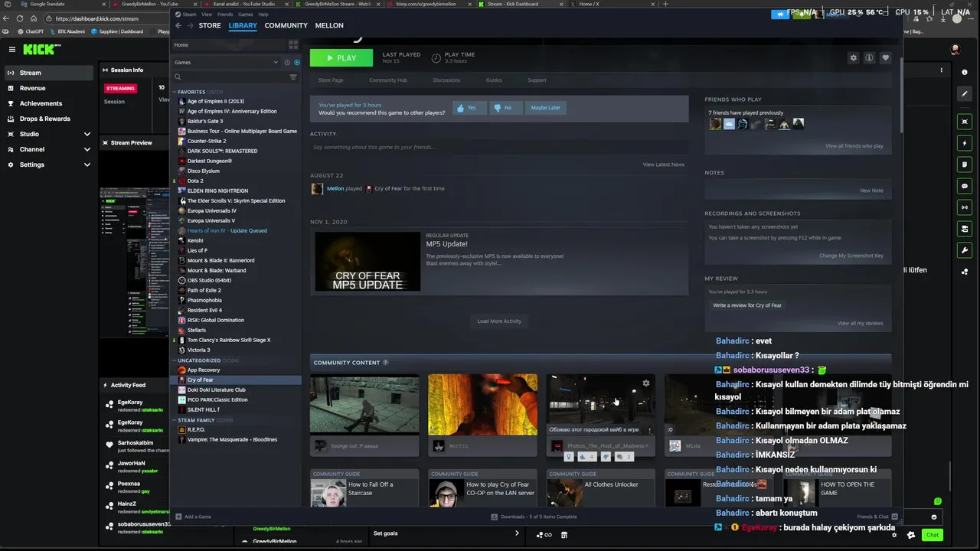Click the community content help question mark
This screenshot has height=551, width=980.
click(385, 363)
